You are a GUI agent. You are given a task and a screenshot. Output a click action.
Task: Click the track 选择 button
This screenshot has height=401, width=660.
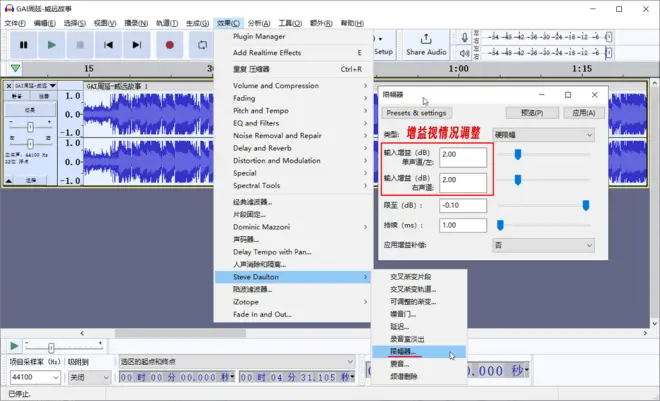31,181
